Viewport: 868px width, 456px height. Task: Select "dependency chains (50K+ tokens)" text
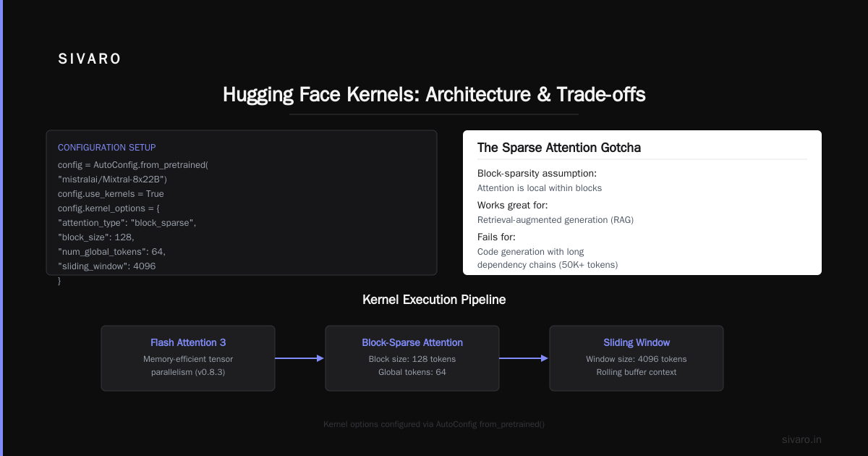pyautogui.click(x=548, y=265)
